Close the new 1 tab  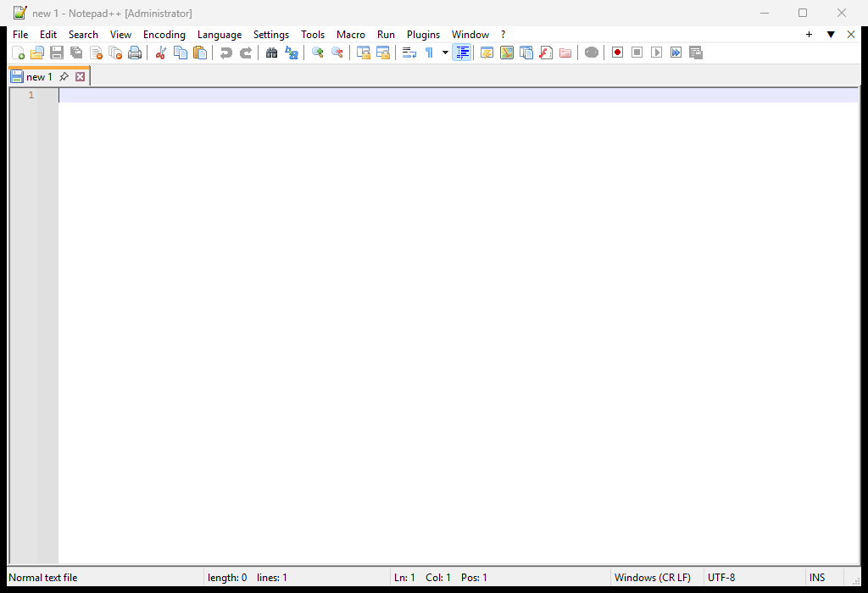click(x=81, y=77)
